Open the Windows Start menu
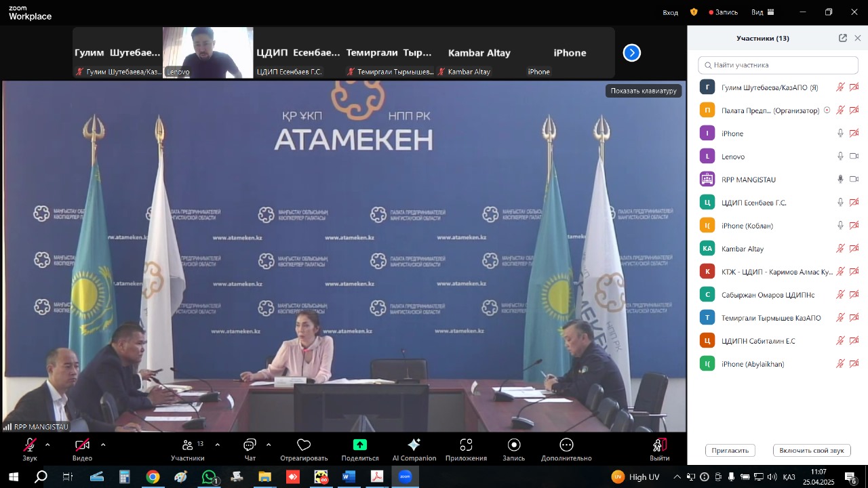The height and width of the screenshot is (488, 868). [x=14, y=477]
